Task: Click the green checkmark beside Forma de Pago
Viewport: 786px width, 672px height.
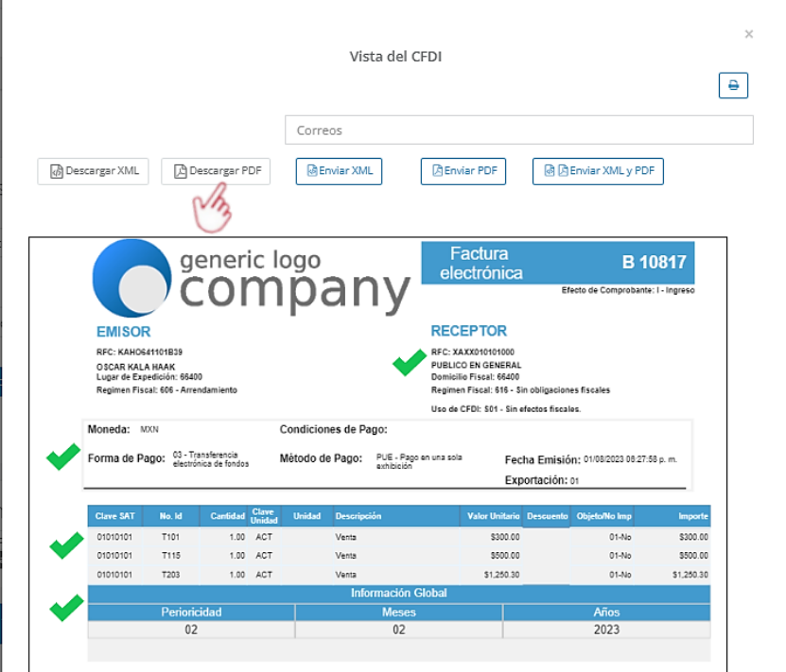Action: coord(62,458)
